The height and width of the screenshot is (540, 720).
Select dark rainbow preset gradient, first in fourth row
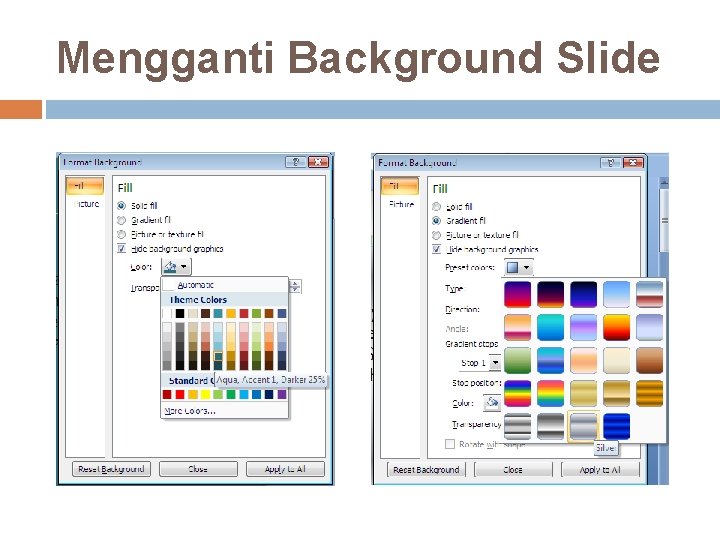click(518, 394)
